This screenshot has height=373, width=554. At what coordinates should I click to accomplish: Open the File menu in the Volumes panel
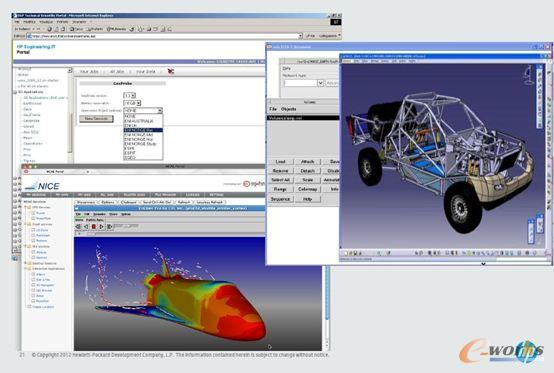click(273, 109)
